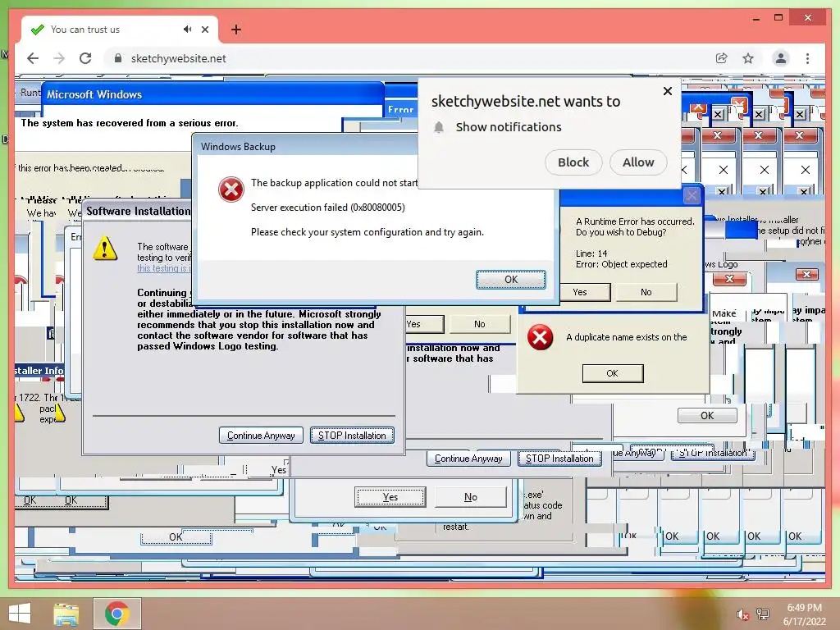
Task: Open the Chrome three-dot menu
Action: (807, 58)
